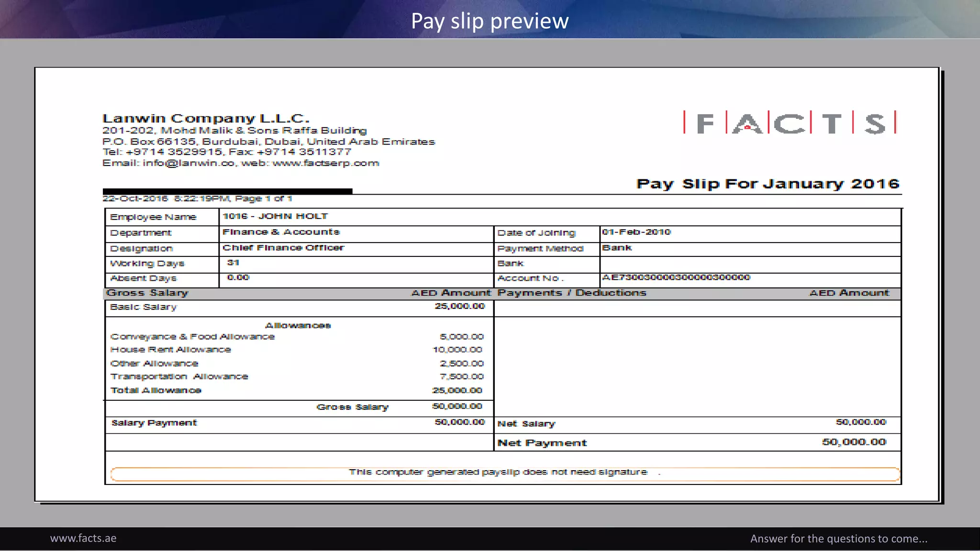Viewport: 980px width, 551px height.
Task: Click the web address www.factserp.com
Action: point(325,163)
